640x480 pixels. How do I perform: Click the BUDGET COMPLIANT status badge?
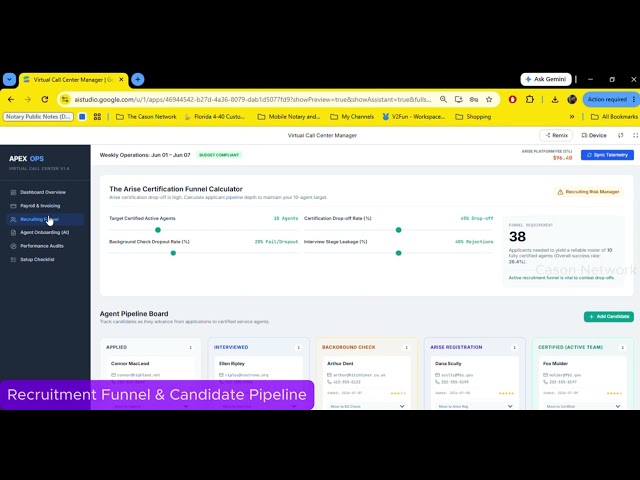219,155
